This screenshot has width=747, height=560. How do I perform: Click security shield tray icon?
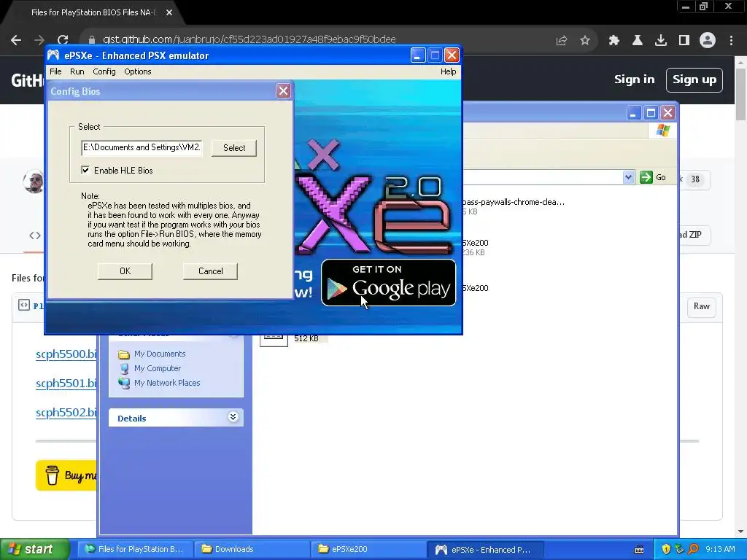pyautogui.click(x=666, y=550)
